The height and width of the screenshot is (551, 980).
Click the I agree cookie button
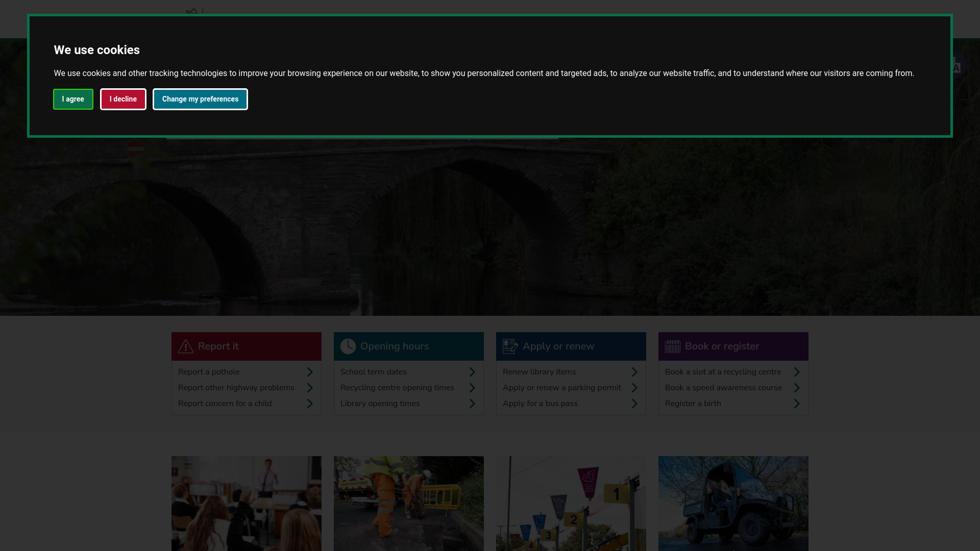73,99
